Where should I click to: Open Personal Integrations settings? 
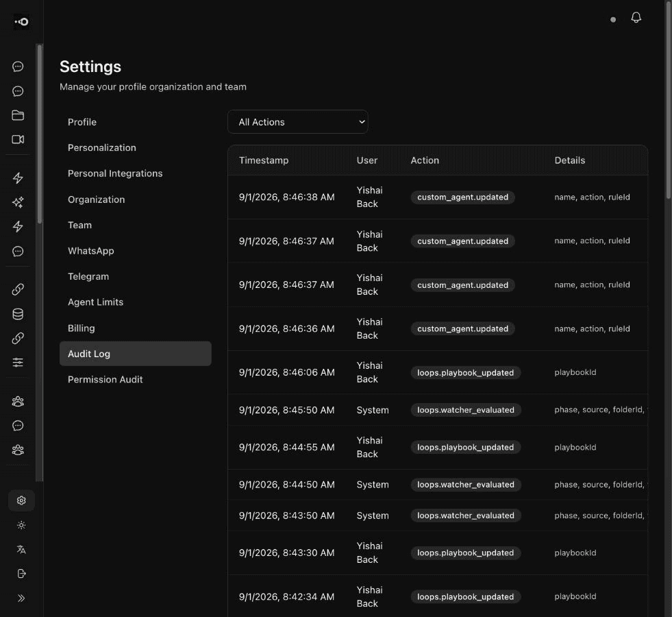pyautogui.click(x=136, y=173)
